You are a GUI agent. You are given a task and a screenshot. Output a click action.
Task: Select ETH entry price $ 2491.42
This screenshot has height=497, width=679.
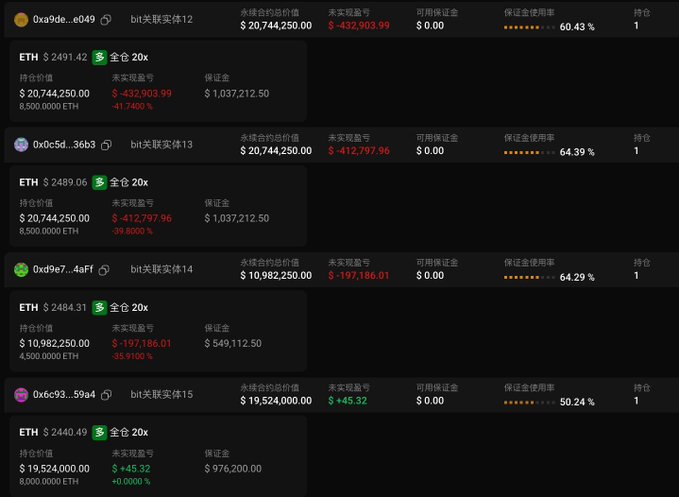65,57
